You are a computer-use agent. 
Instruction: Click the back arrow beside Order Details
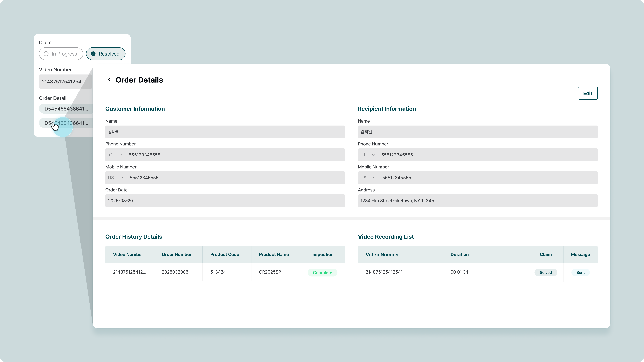[x=109, y=80]
